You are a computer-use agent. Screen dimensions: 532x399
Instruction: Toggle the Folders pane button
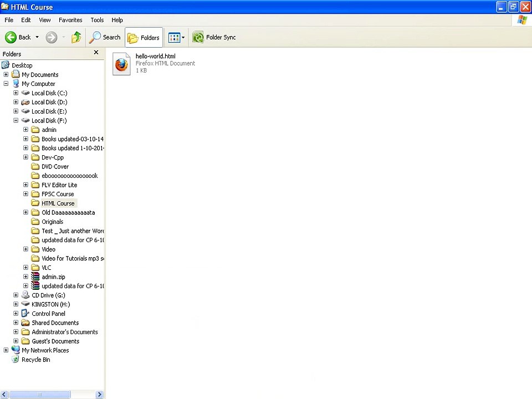pos(144,37)
